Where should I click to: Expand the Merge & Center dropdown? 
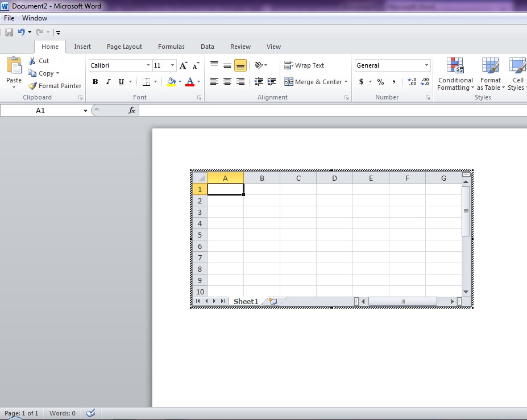(346, 81)
